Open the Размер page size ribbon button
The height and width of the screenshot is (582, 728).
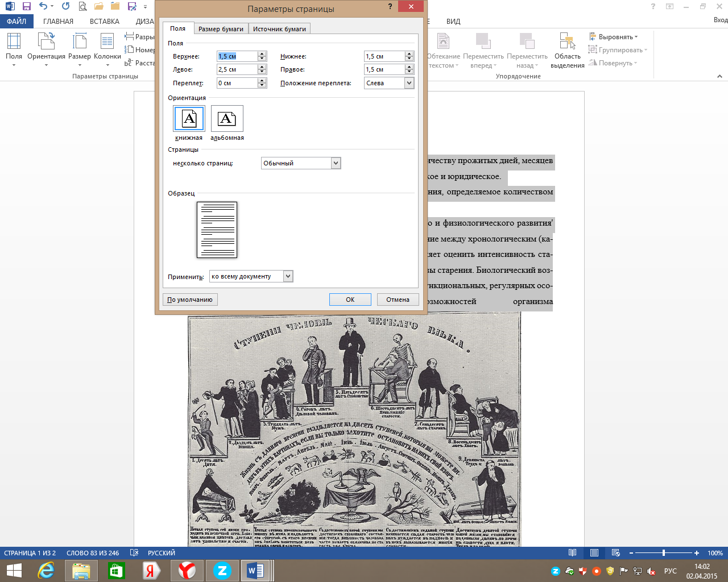point(80,48)
